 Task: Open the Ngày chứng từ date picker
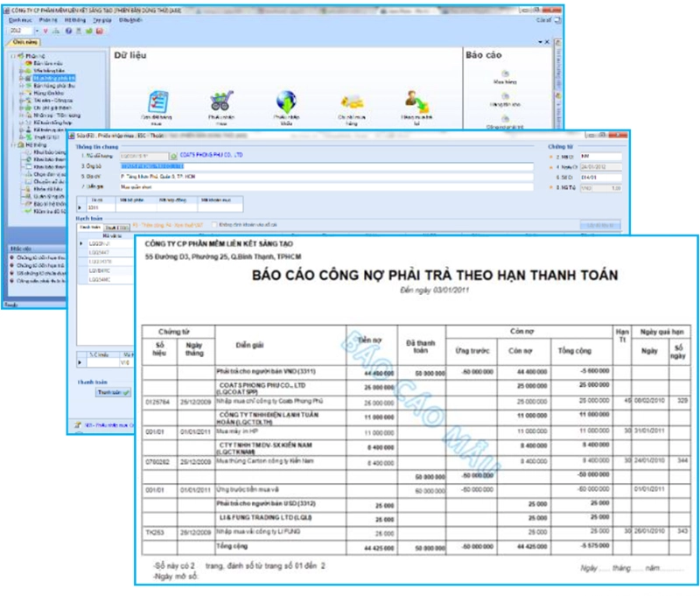click(x=599, y=166)
